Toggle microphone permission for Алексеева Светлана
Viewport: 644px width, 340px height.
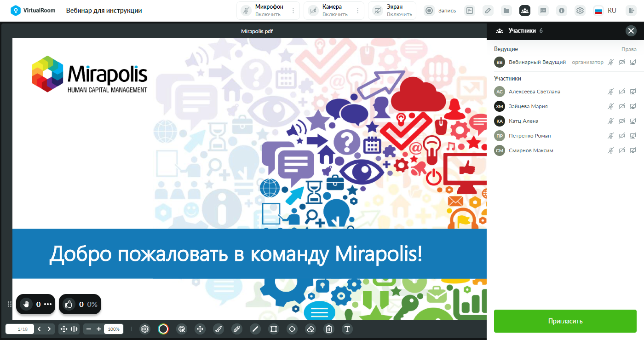[611, 92]
